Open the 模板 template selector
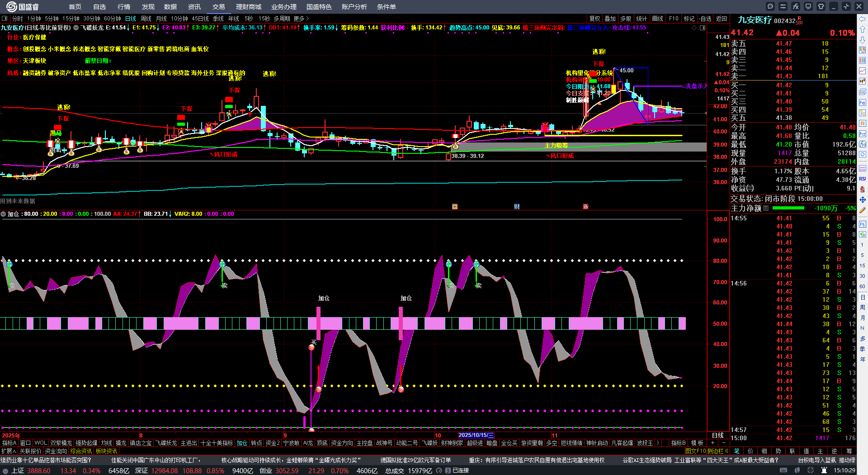 697,443
